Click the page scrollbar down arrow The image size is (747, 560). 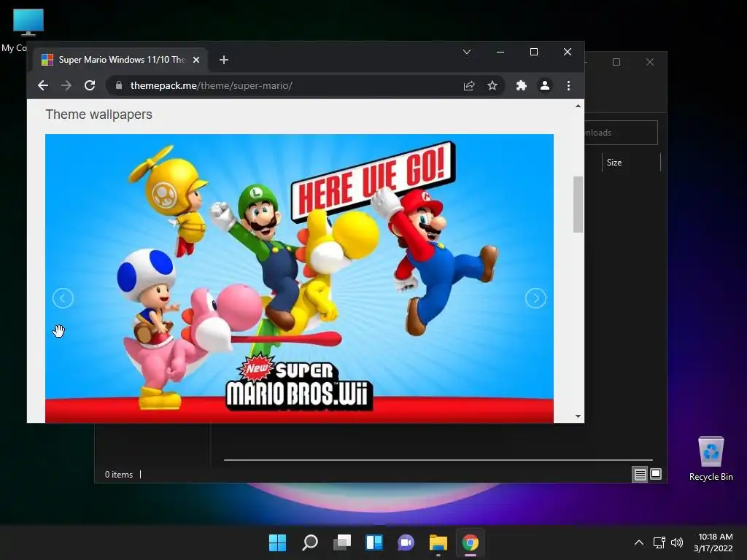(578, 416)
